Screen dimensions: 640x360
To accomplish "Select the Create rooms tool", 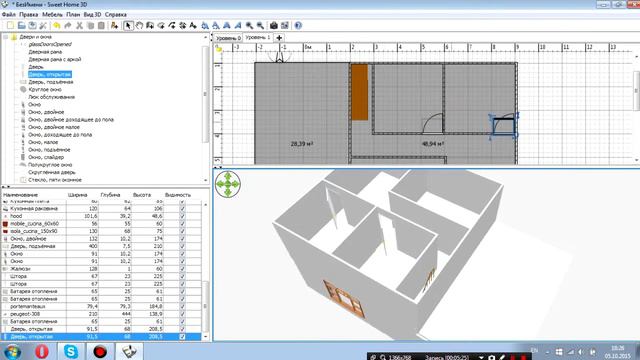I will (x=161, y=25).
